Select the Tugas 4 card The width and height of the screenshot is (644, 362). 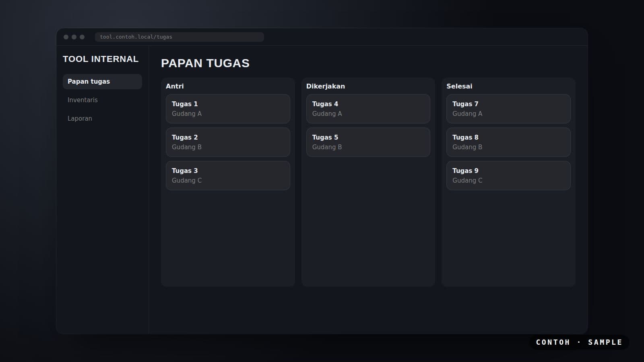[x=368, y=109]
